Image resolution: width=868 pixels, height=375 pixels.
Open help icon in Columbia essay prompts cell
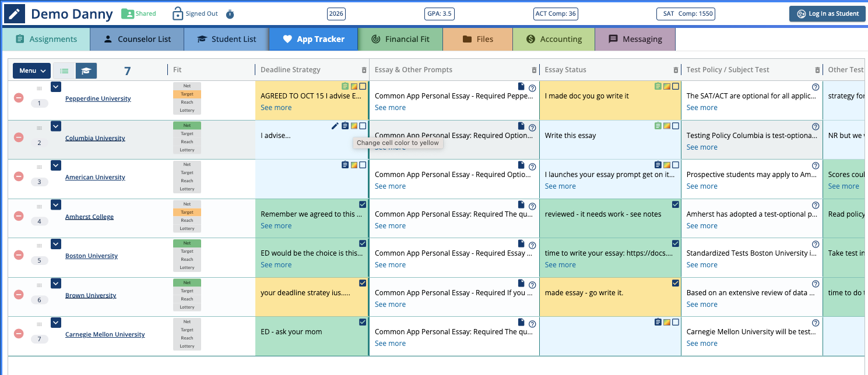(532, 128)
